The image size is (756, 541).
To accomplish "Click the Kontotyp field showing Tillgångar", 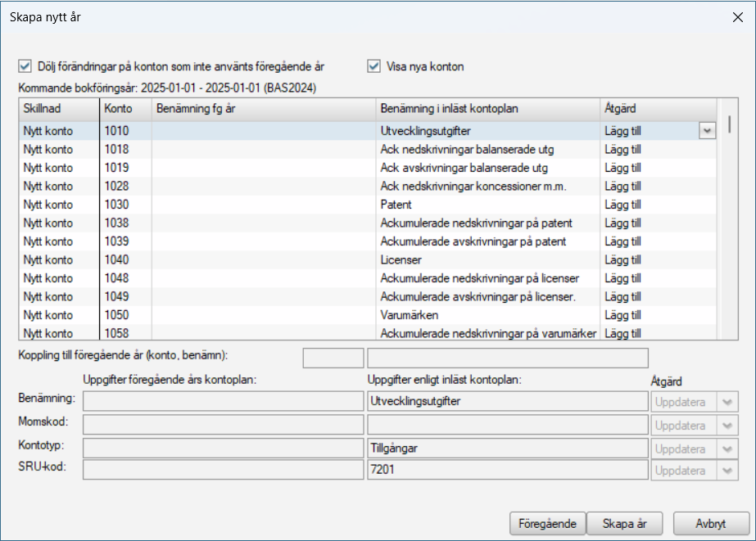I will click(x=507, y=449).
